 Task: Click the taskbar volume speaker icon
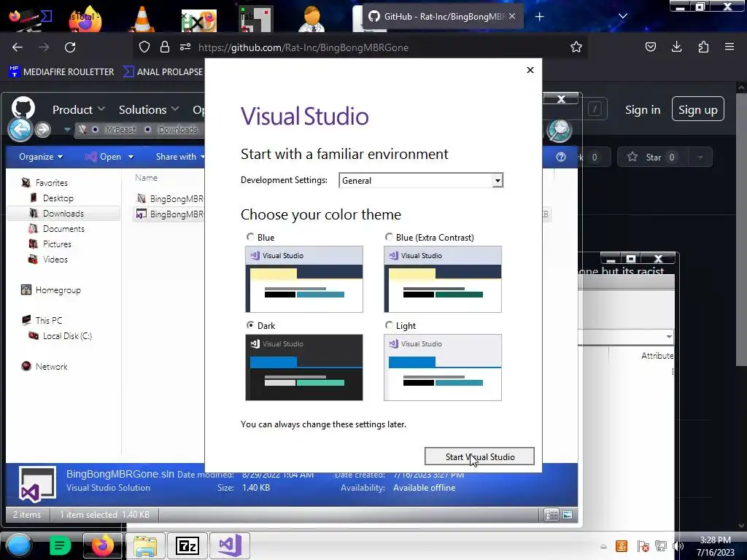pyautogui.click(x=678, y=546)
